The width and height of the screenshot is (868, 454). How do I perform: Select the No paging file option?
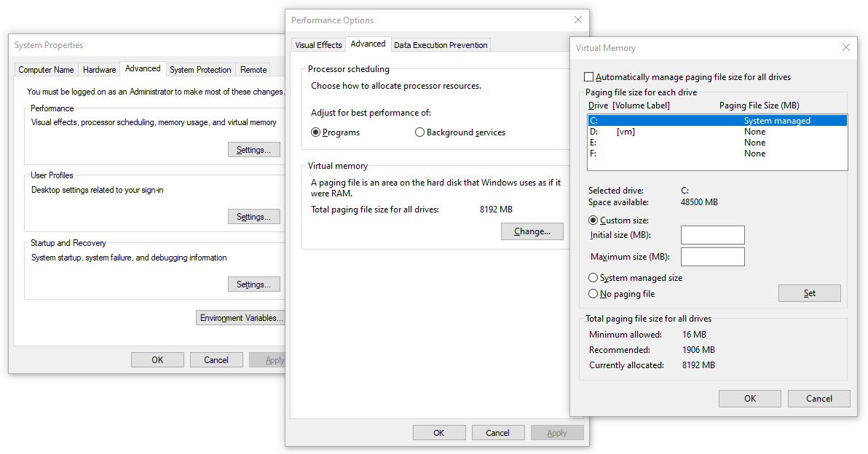point(593,294)
